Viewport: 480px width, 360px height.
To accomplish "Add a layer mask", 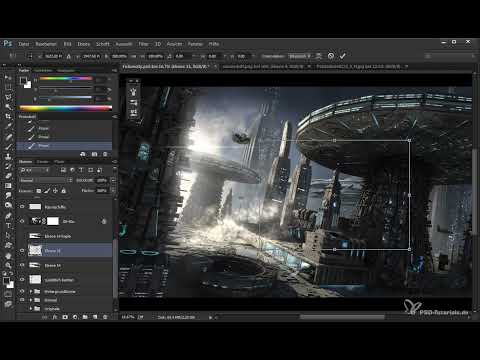I will [65, 317].
